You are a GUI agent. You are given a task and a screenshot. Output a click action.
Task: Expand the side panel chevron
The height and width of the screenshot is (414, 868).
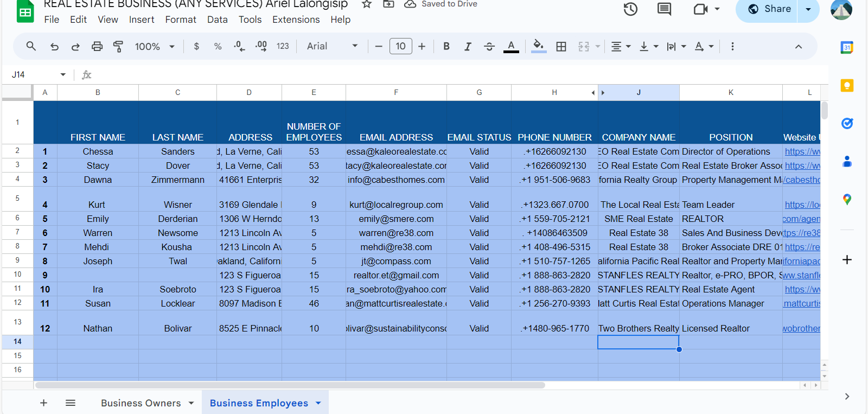point(847,397)
